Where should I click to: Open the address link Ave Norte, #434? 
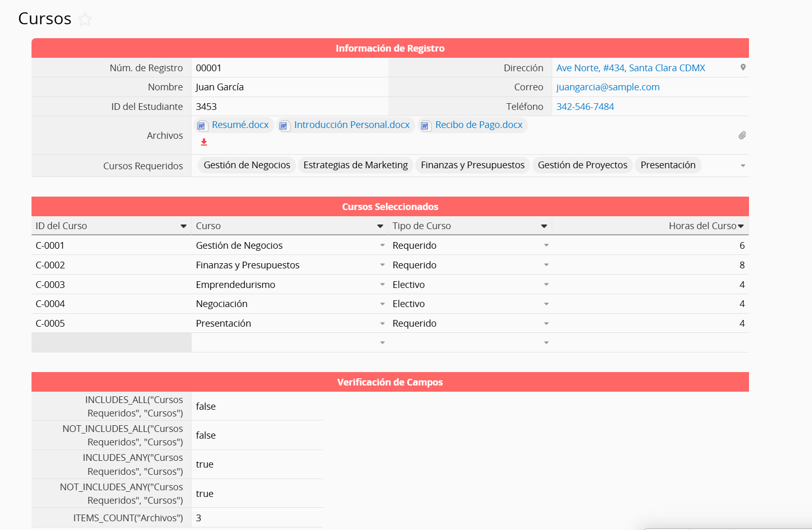coord(630,68)
